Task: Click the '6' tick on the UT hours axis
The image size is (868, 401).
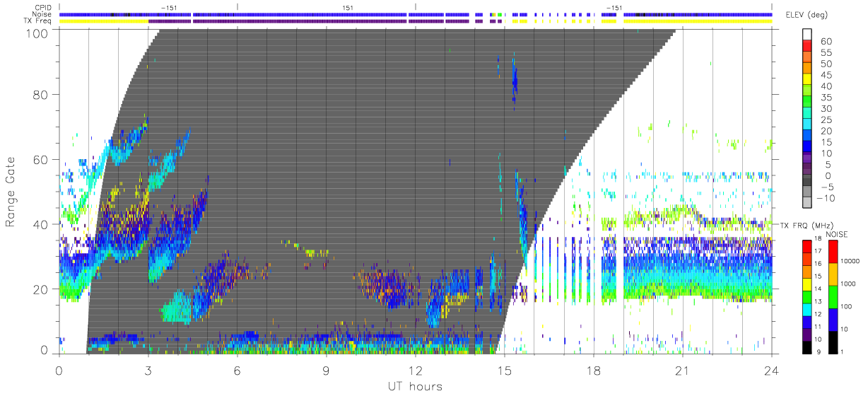Action: click(x=237, y=370)
